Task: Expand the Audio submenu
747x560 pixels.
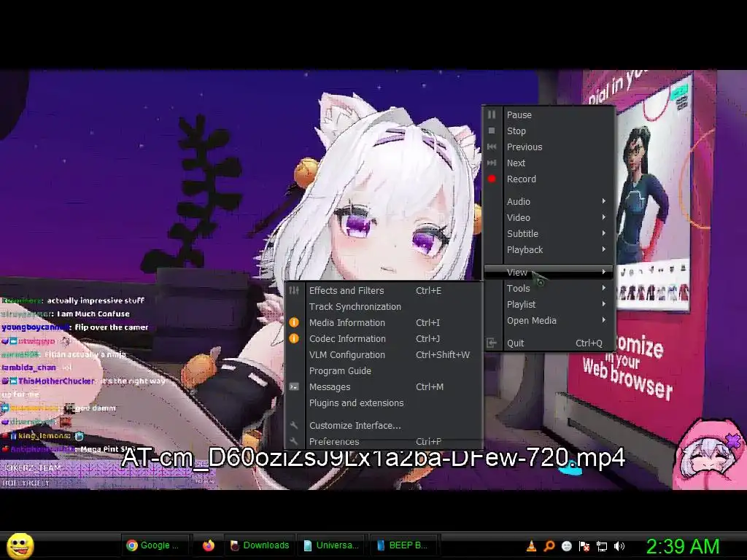Action: coord(549,201)
